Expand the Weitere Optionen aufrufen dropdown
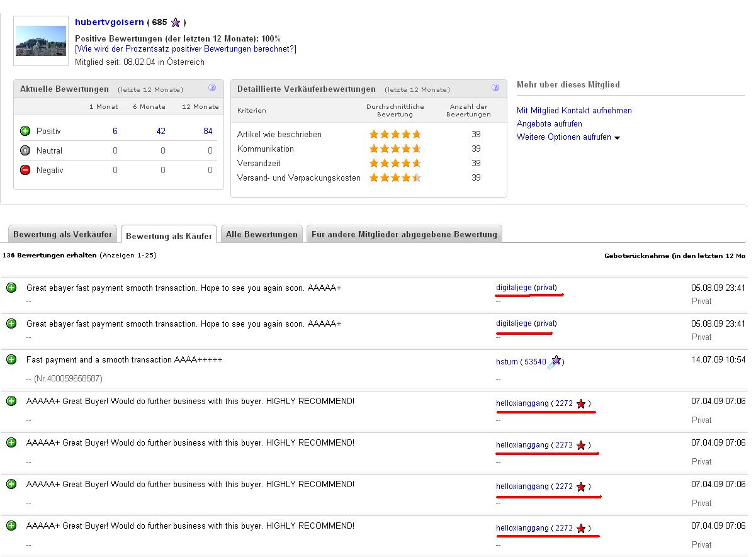 pyautogui.click(x=617, y=137)
